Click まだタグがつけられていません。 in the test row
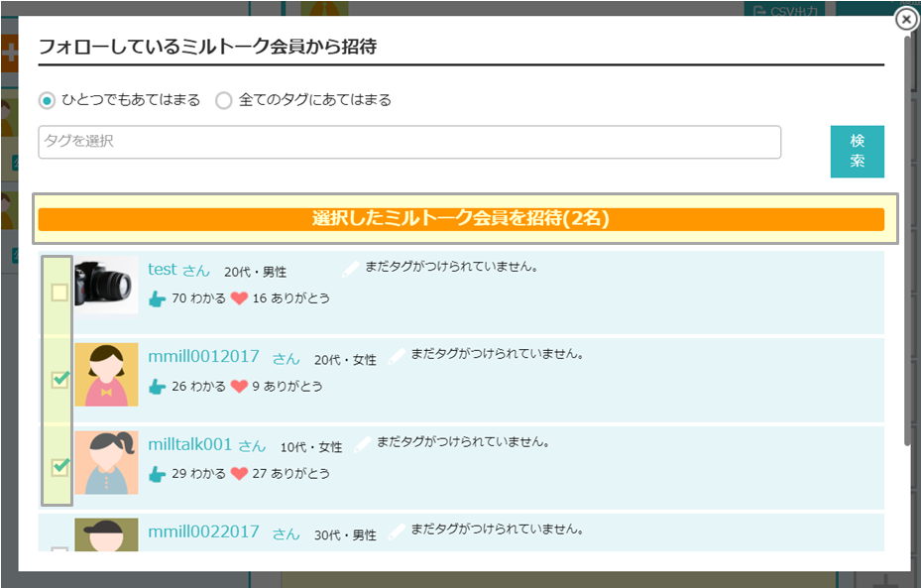921x588 pixels. pyautogui.click(x=452, y=267)
